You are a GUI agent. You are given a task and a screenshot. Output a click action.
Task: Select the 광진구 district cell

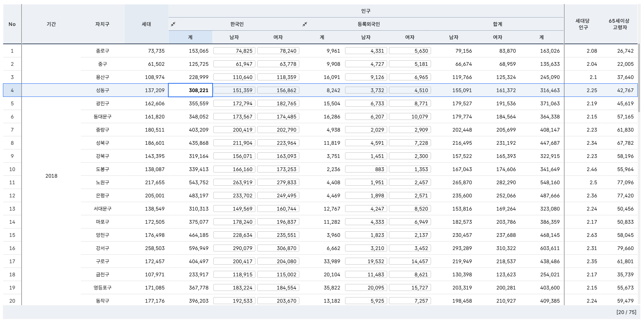[102, 103]
